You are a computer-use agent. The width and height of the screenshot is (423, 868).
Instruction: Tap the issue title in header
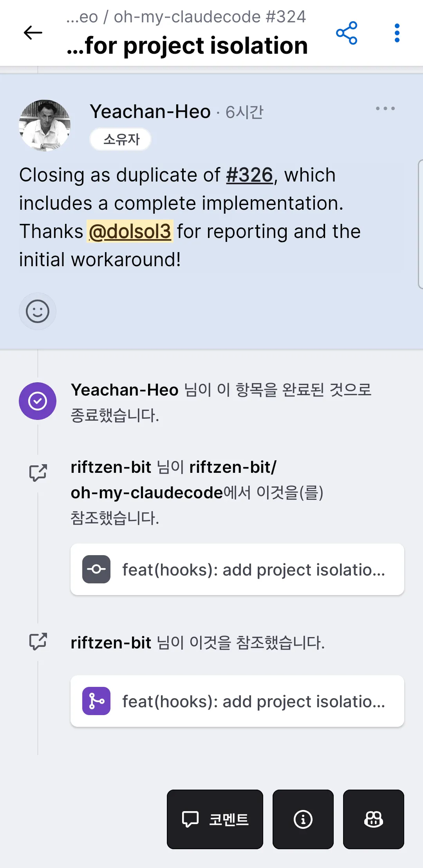pos(187,45)
